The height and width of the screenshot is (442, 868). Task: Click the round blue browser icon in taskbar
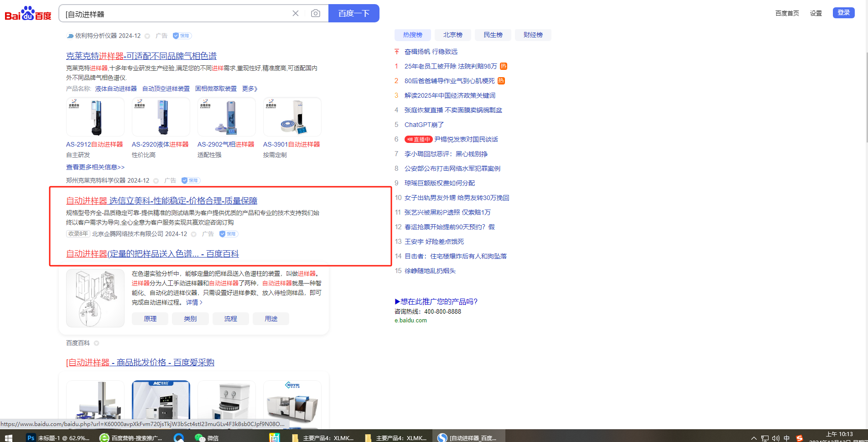[179, 438]
